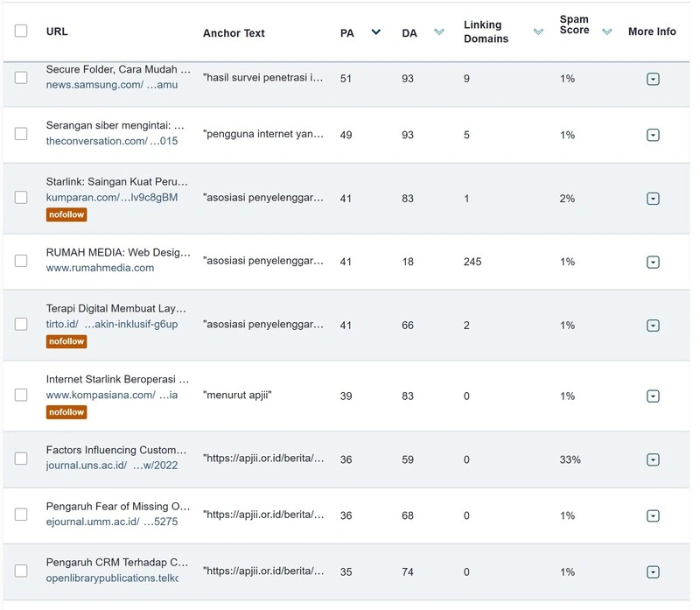The height and width of the screenshot is (610, 700).
Task: Expand More Info for theconversation.com row
Action: point(653,135)
